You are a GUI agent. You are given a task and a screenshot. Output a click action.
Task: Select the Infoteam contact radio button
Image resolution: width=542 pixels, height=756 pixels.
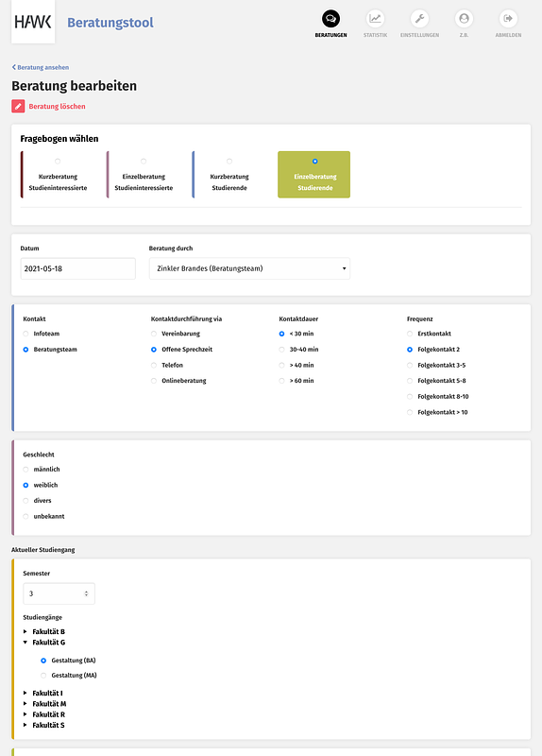tap(25, 334)
